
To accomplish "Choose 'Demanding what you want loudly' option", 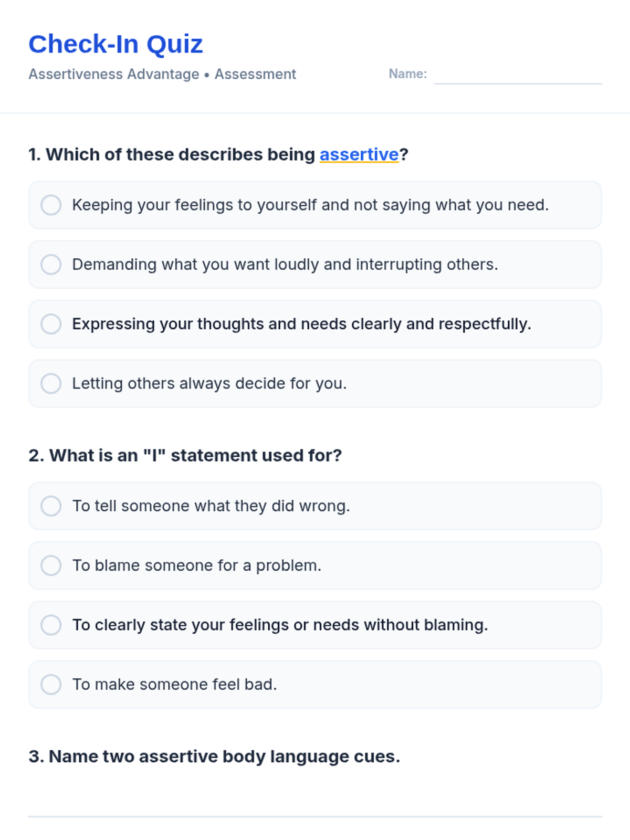I will click(x=51, y=265).
